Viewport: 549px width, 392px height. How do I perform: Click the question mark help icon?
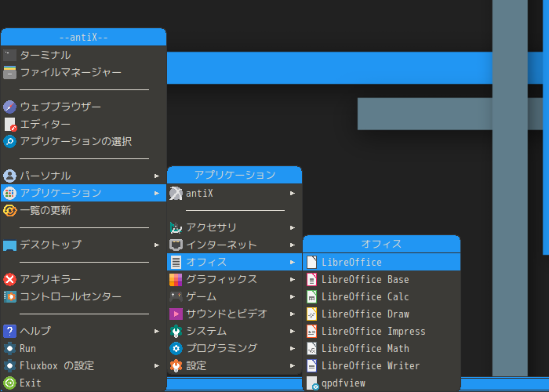point(9,331)
